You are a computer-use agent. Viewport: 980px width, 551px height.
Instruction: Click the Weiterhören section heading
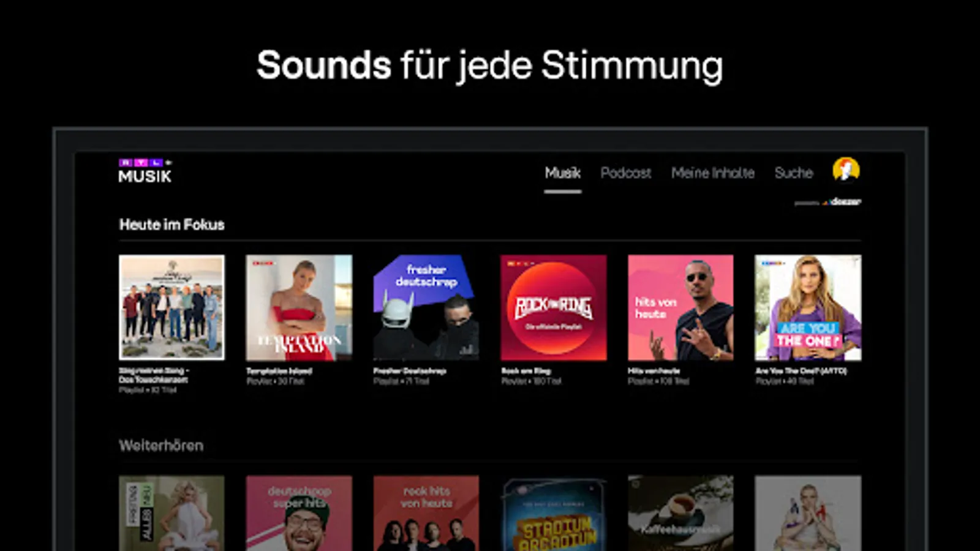click(x=161, y=445)
